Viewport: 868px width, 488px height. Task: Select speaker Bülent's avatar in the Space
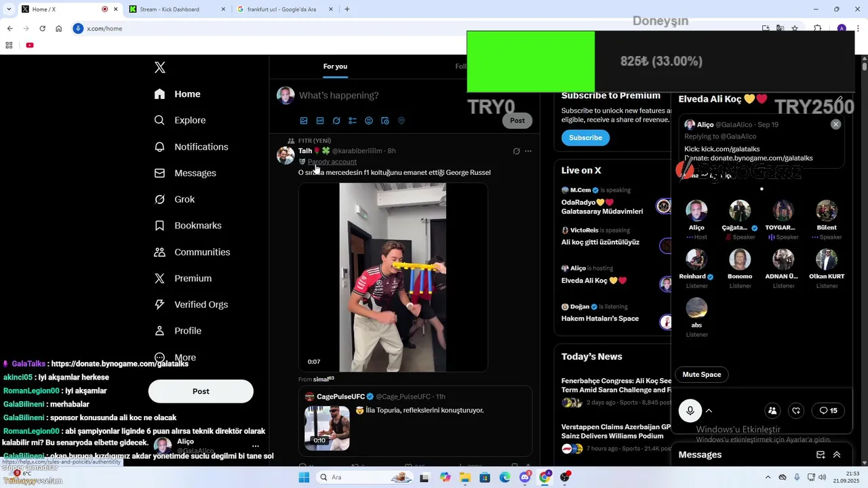point(827,211)
